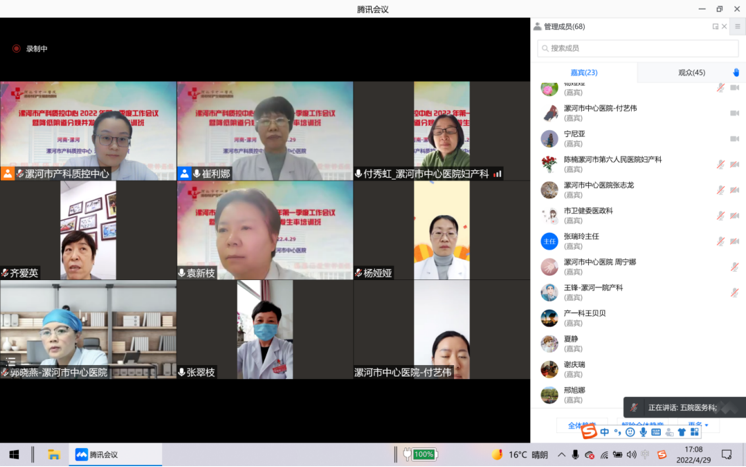This screenshot has width=746, height=467.
Task: Unmute microphone of 漯河市中心医院张志龙
Action: pos(720,190)
